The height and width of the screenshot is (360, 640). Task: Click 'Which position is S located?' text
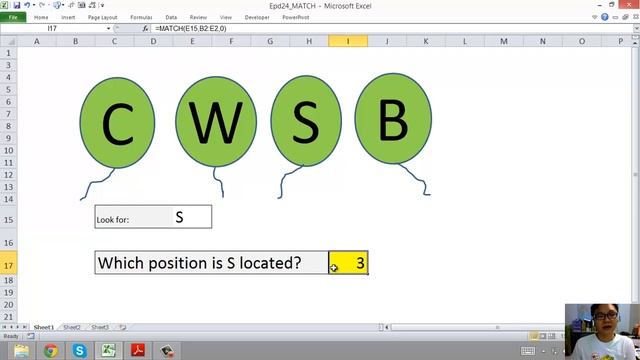[x=200, y=263]
